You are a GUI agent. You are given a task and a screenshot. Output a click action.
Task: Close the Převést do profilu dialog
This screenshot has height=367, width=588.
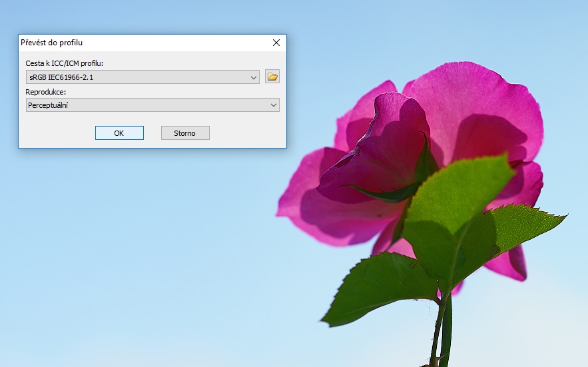pyautogui.click(x=276, y=43)
